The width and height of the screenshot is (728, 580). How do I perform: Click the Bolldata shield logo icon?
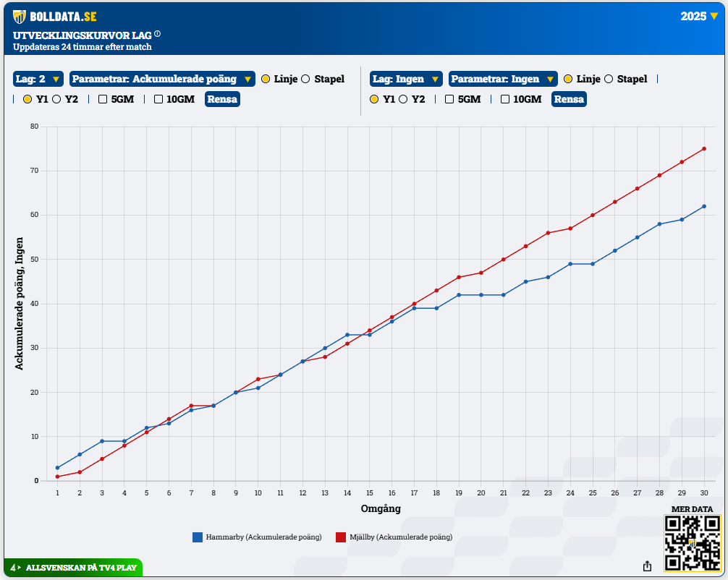20,16
